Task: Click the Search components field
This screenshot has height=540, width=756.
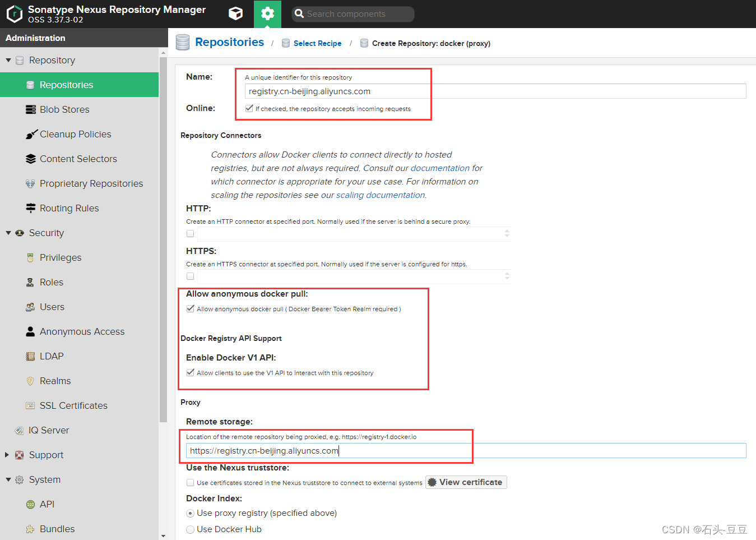Action: (x=353, y=14)
